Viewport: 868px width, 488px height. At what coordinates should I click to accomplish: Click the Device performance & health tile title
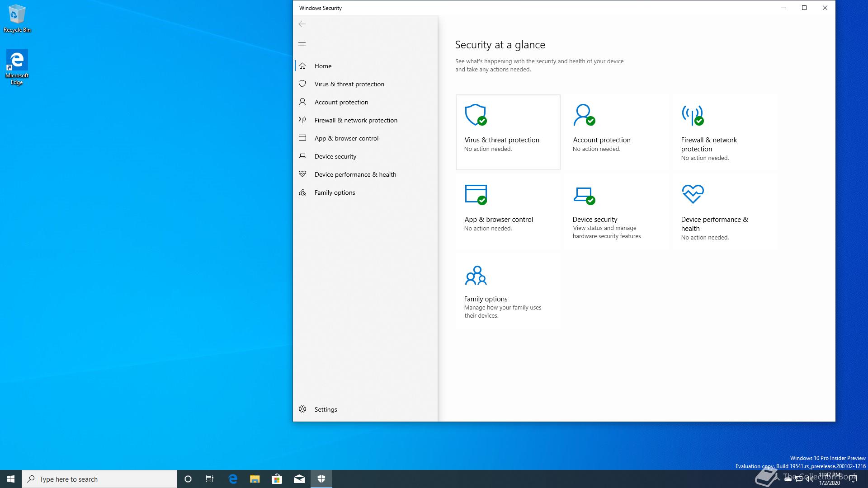pos(715,224)
